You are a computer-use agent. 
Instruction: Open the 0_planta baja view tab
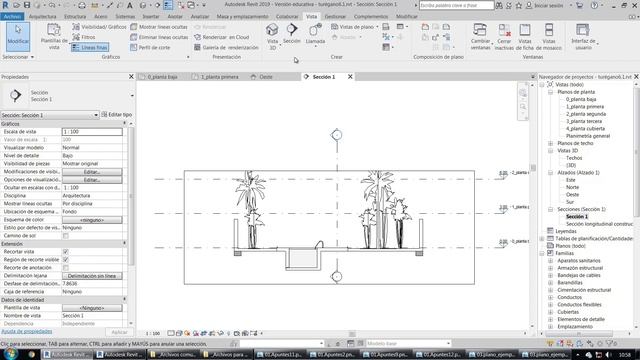point(162,77)
